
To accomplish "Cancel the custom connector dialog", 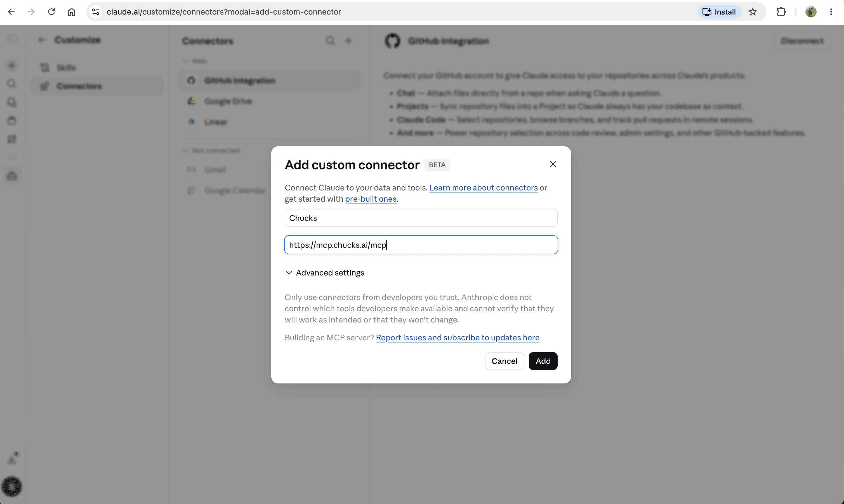I will [504, 361].
